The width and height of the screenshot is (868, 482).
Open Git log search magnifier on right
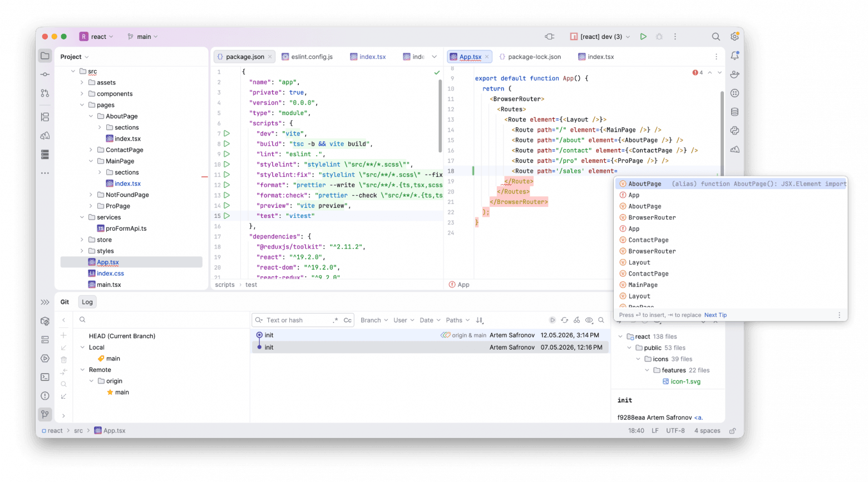[601, 320]
